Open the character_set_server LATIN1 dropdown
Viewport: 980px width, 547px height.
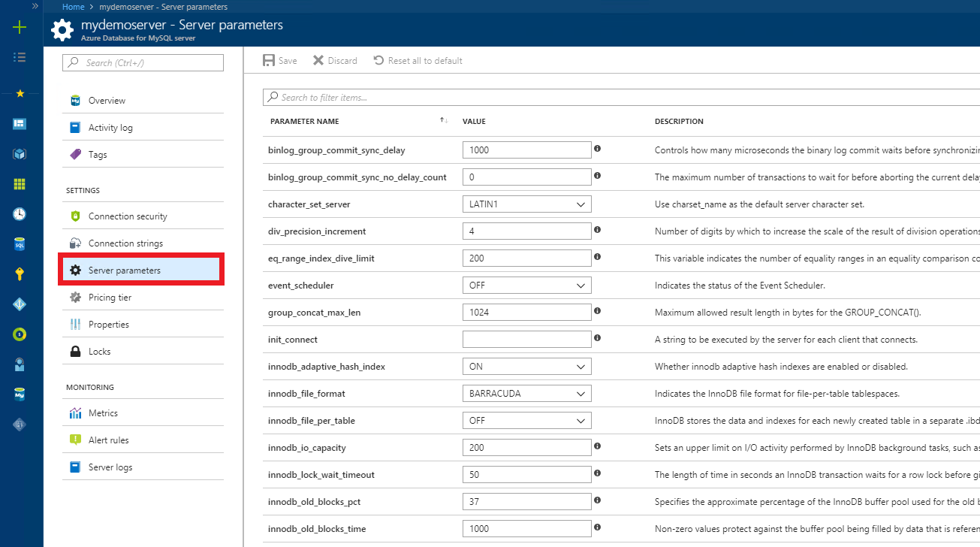pyautogui.click(x=526, y=204)
